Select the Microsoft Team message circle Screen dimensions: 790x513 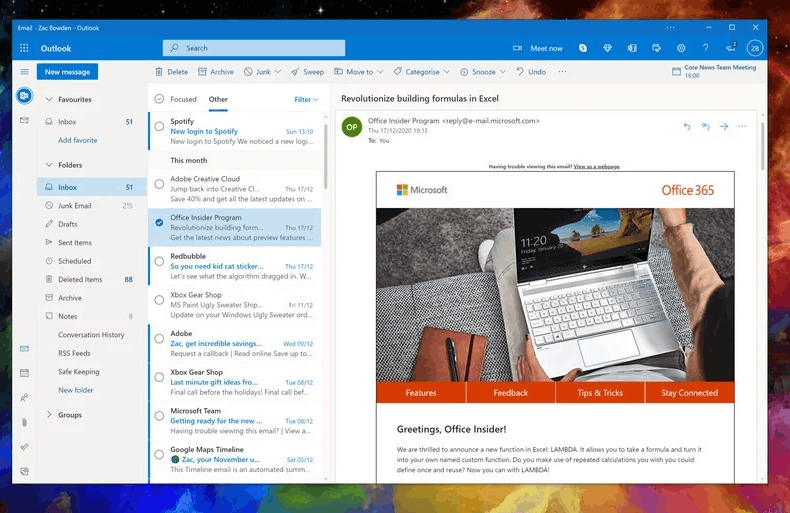point(159,416)
